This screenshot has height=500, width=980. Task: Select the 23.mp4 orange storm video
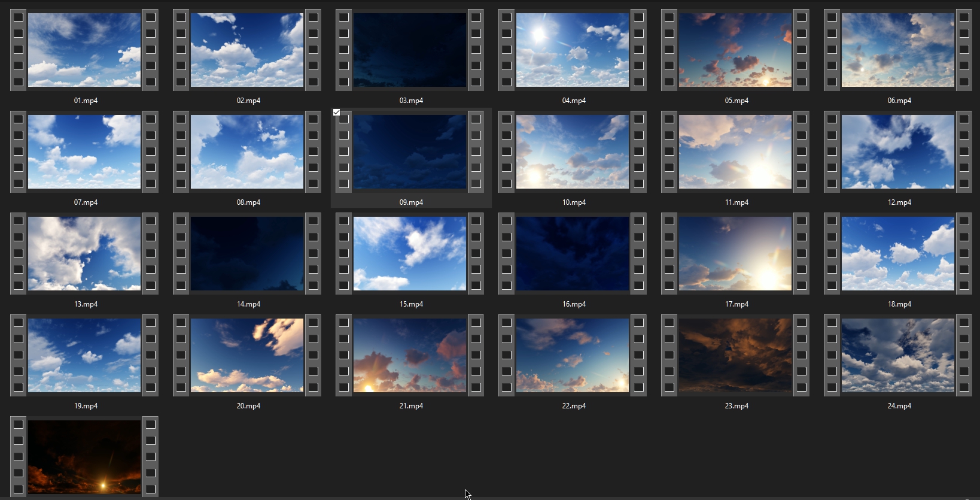click(735, 356)
